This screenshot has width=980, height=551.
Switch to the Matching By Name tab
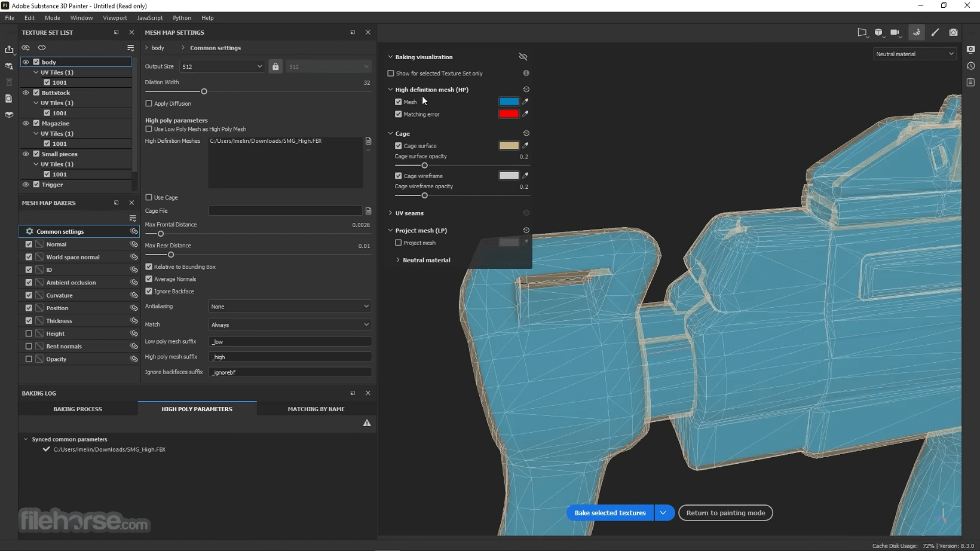(316, 409)
